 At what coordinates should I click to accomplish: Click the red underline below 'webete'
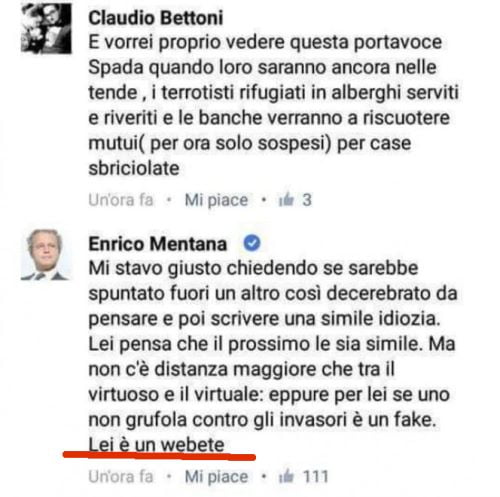pos(159,455)
